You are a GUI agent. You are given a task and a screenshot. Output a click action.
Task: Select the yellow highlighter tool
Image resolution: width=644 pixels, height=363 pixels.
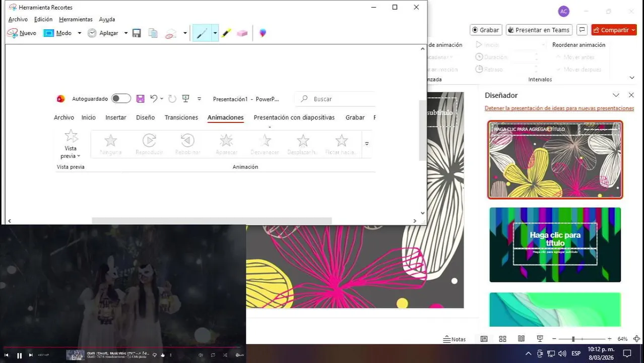(226, 33)
